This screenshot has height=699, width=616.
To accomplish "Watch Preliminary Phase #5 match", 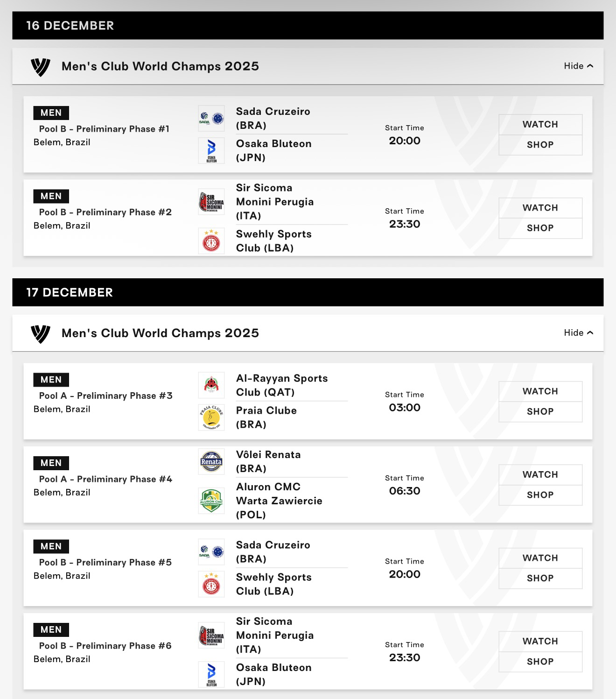I will pos(540,558).
